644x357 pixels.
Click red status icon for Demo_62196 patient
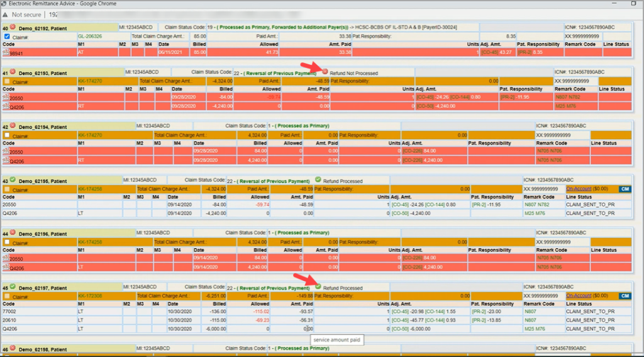13,234
